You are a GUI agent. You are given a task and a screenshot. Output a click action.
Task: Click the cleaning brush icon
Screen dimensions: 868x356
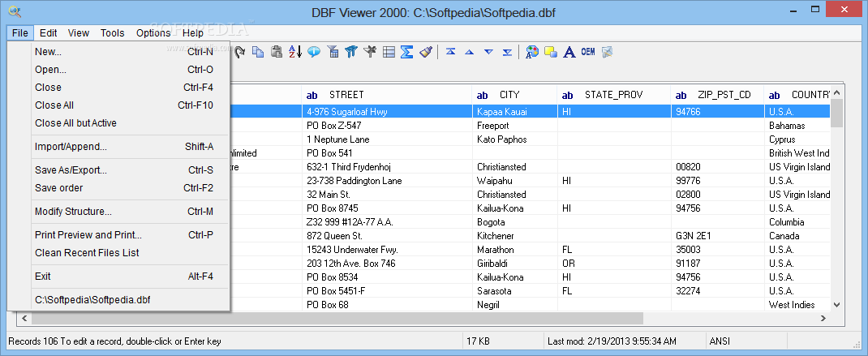point(425,52)
